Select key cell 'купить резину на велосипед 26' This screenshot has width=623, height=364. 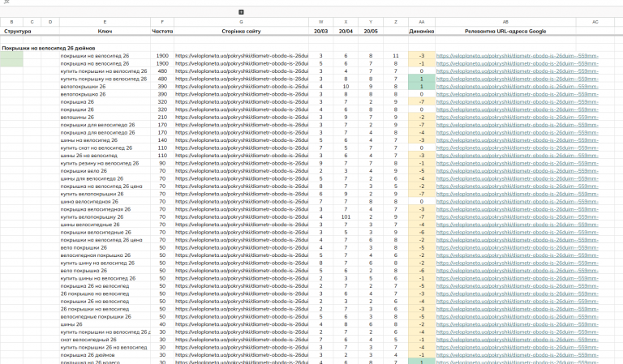pyautogui.click(x=105, y=163)
